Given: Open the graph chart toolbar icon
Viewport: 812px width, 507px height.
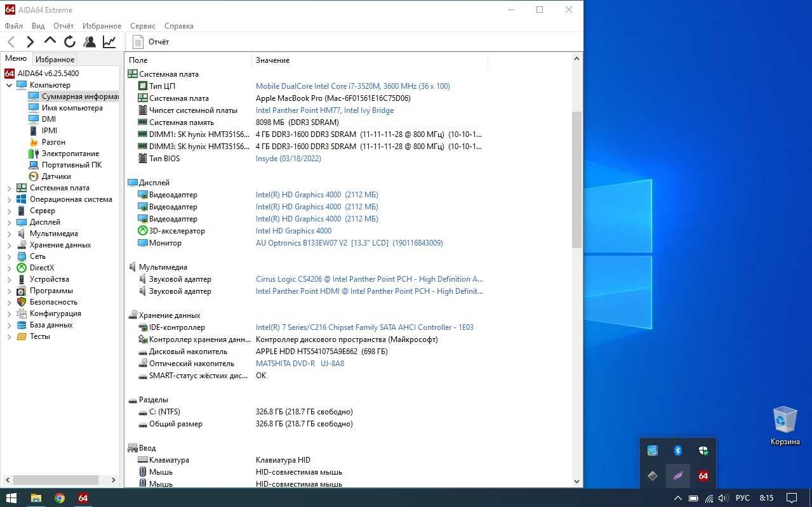Looking at the screenshot, I should click(x=109, y=42).
